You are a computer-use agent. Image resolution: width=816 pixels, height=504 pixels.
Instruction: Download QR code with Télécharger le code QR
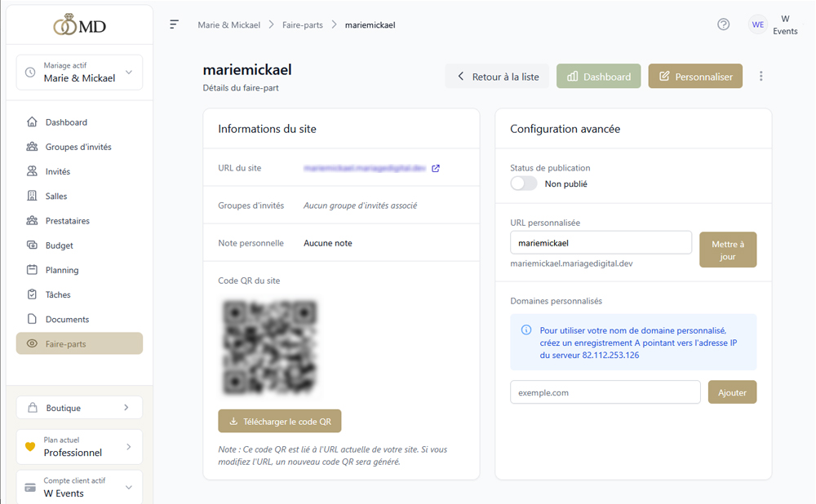279,421
